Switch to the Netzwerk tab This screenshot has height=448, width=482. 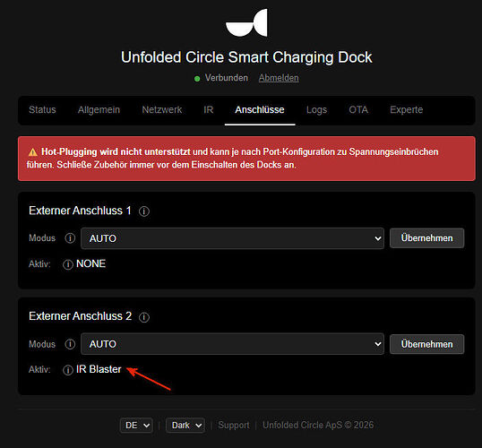pos(162,110)
